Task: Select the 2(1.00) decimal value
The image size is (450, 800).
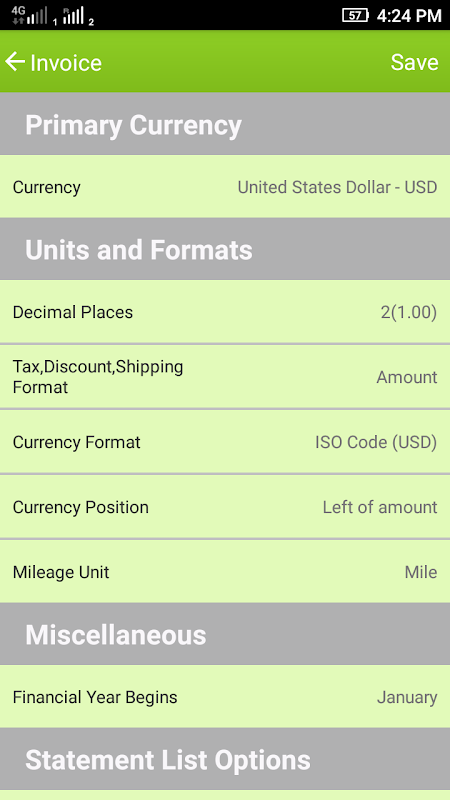Action: tap(409, 312)
